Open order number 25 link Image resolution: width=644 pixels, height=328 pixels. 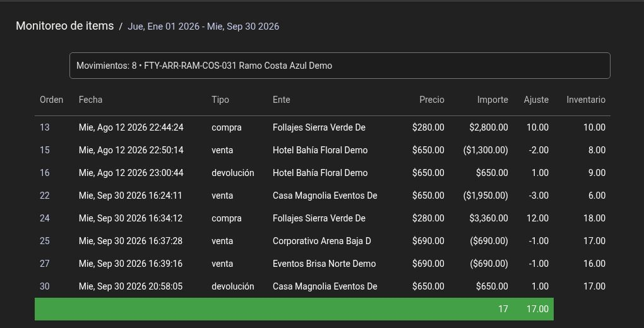[x=44, y=241]
